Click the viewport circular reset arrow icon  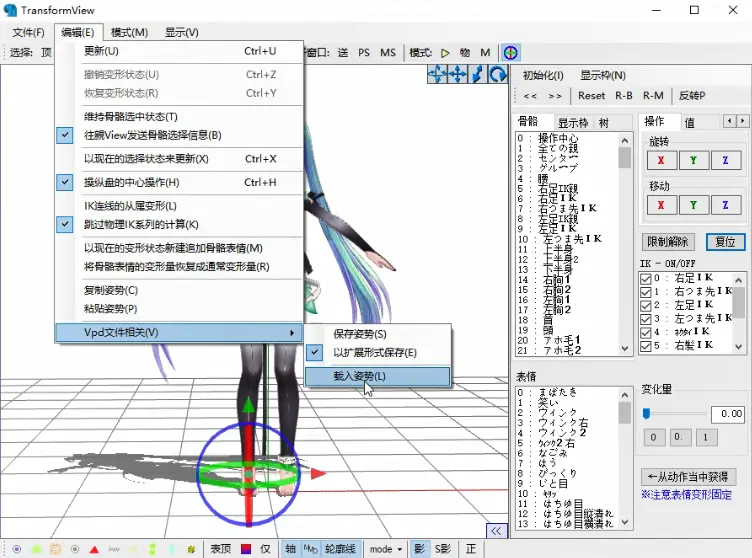[498, 74]
